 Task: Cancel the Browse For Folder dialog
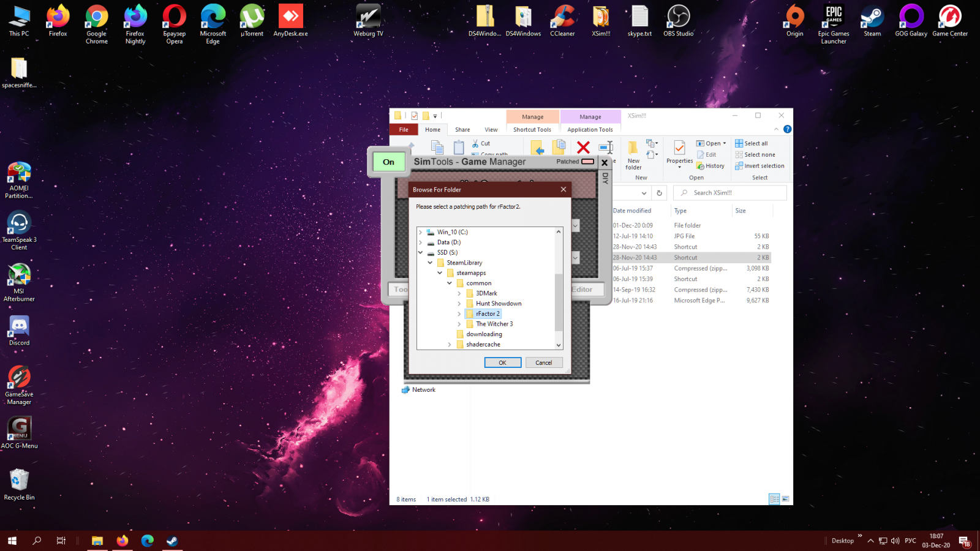544,362
